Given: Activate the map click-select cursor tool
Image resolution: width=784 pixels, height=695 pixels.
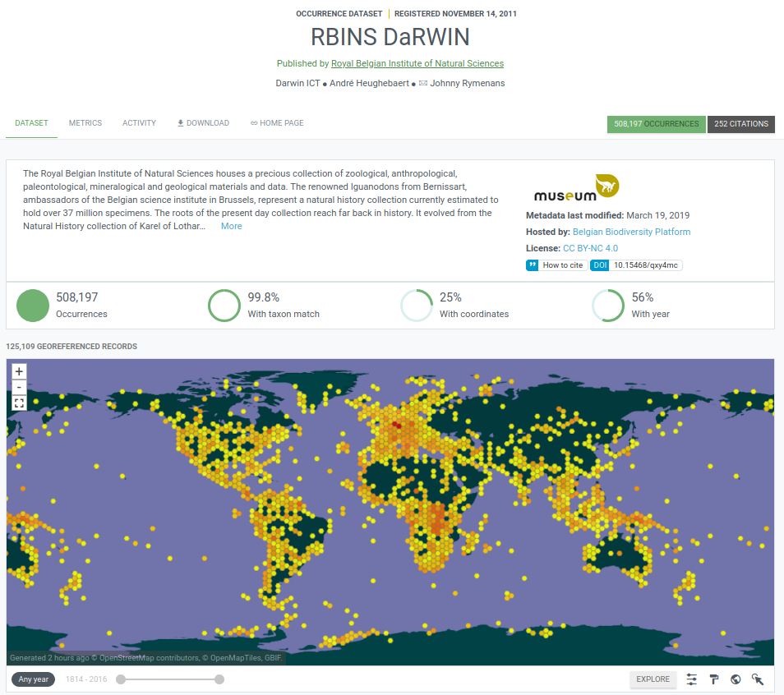Looking at the screenshot, I should 758,679.
